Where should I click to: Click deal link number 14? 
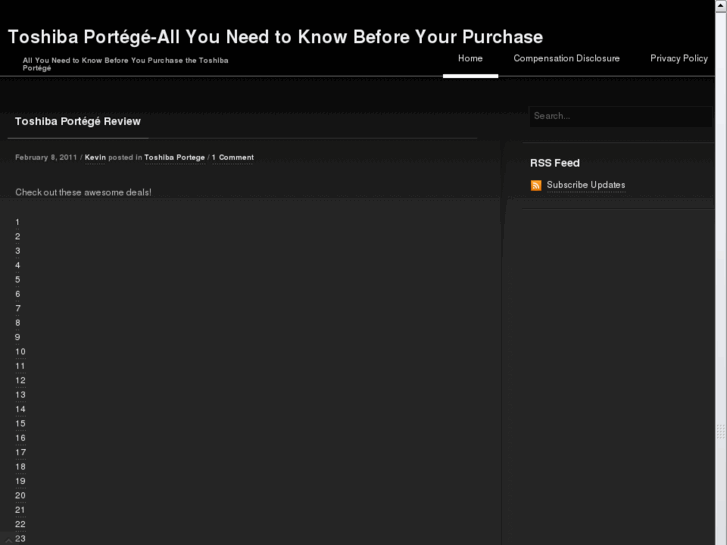point(20,409)
